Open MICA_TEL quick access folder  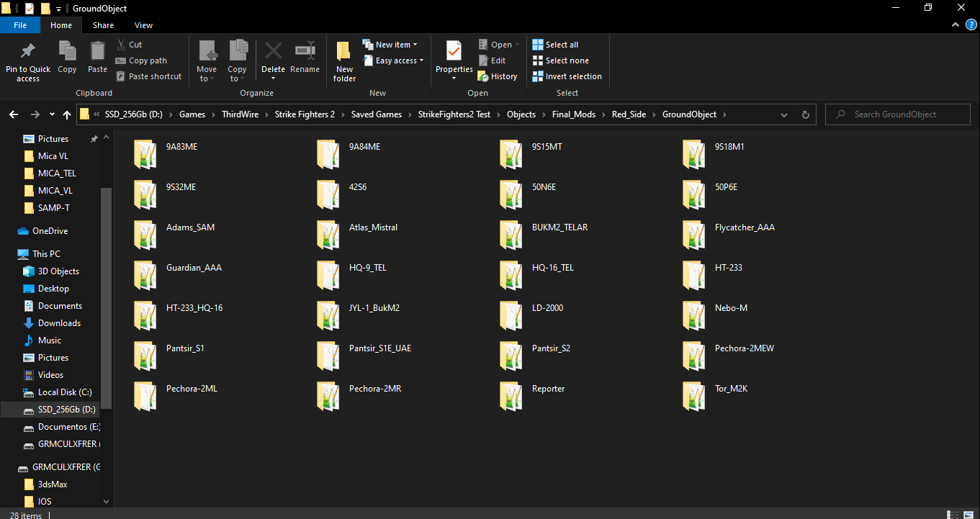(57, 173)
